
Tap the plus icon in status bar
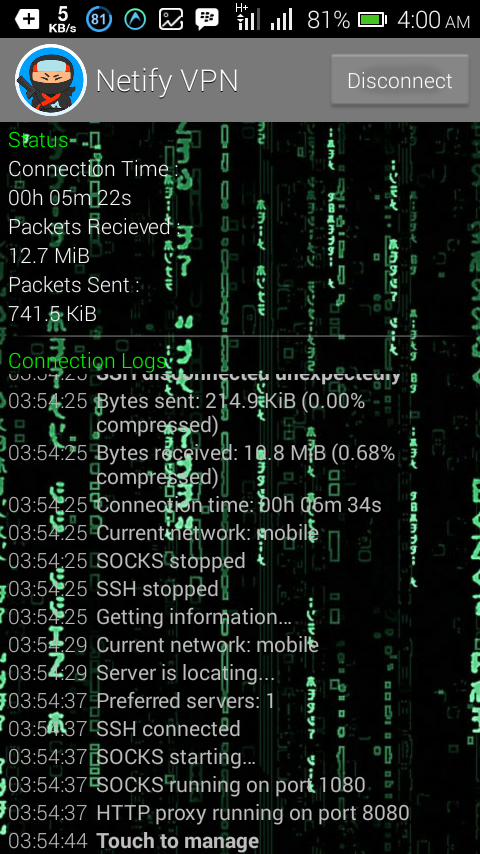coord(27,20)
